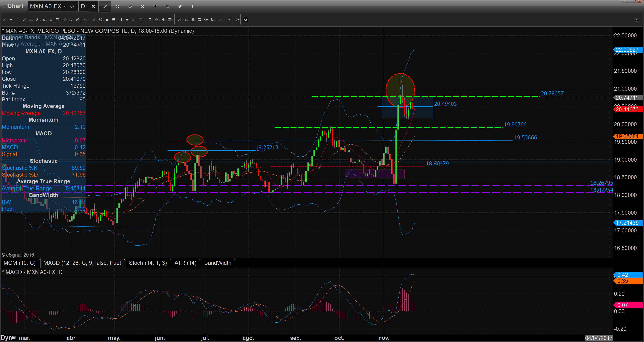
Task: Click the chart link arrows icon
Action: pos(155,6)
